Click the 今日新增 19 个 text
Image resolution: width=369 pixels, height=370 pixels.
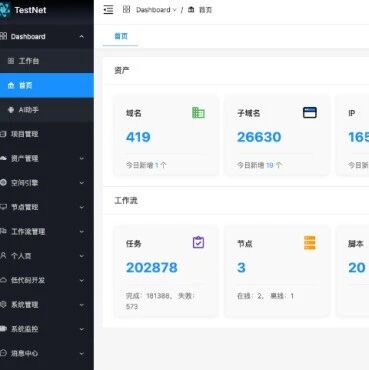(x=259, y=165)
